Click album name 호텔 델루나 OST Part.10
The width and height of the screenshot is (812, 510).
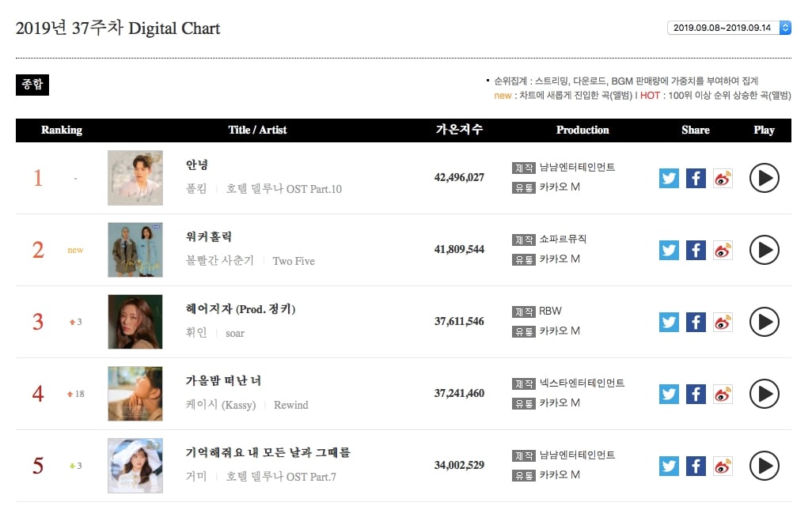click(x=284, y=189)
